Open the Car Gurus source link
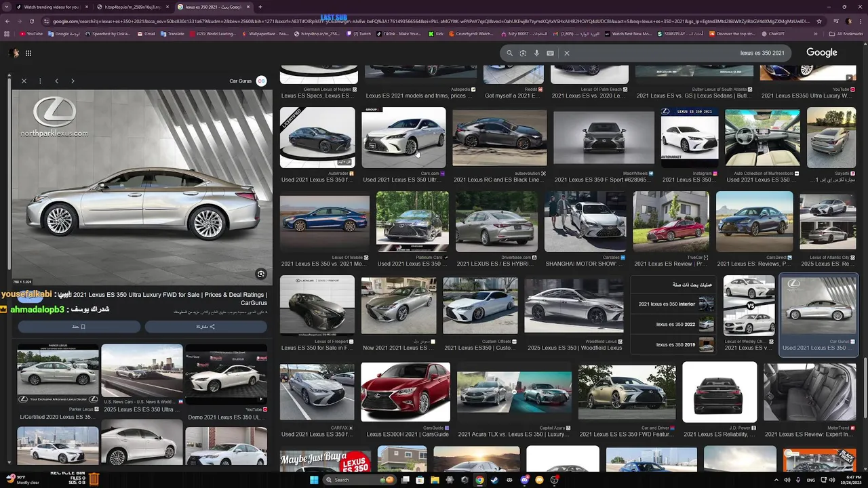The image size is (868, 488). coord(247,81)
